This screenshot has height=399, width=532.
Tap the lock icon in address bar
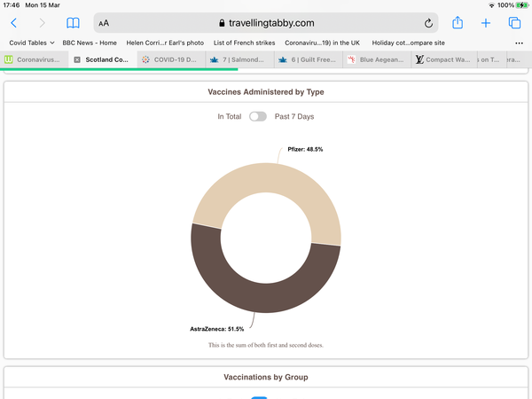[222, 23]
